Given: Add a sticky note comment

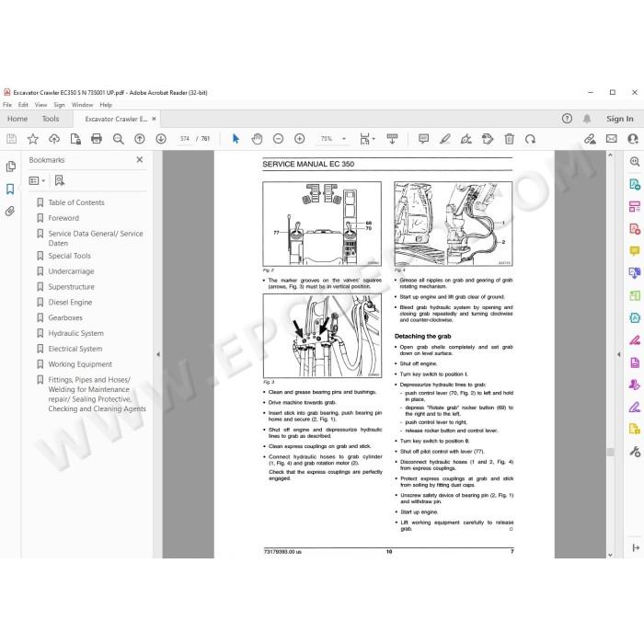Looking at the screenshot, I should pyautogui.click(x=423, y=139).
